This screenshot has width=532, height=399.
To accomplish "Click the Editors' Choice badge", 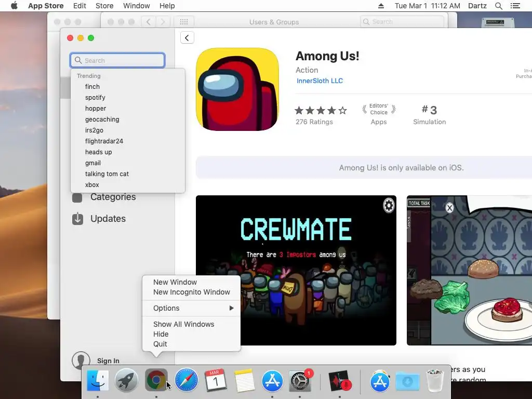I will [379, 109].
